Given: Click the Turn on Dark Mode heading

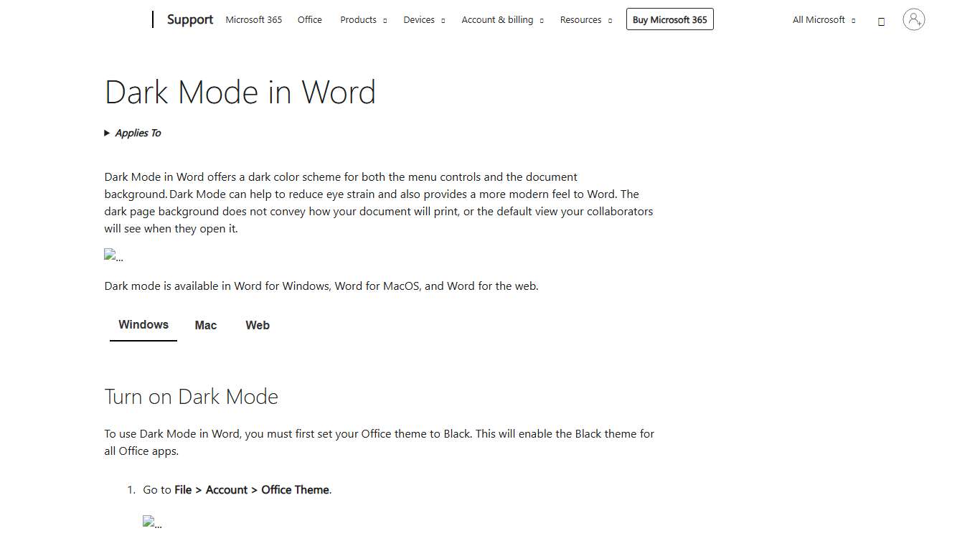Looking at the screenshot, I should [x=191, y=396].
